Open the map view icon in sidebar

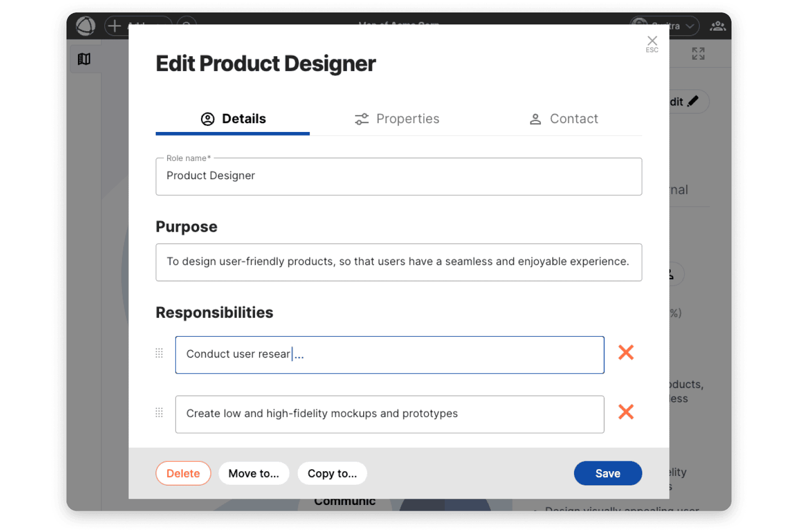(84, 59)
